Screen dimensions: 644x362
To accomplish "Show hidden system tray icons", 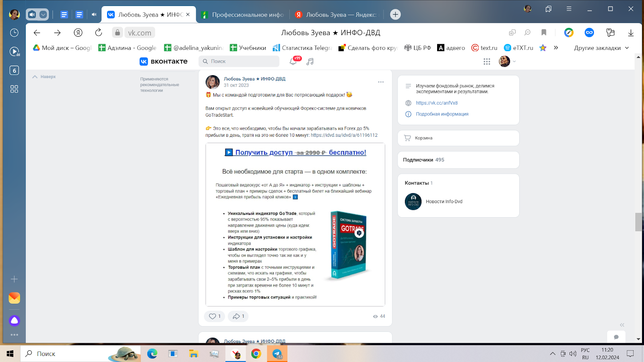I will point(553,354).
